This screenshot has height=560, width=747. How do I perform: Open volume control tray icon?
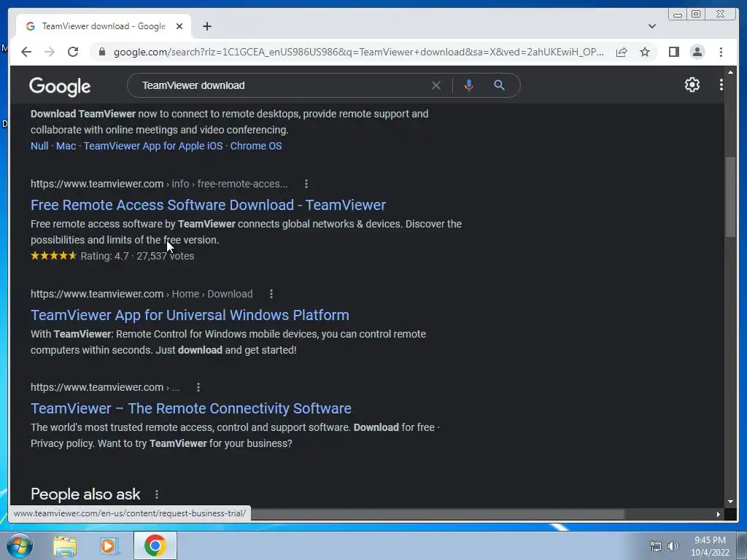click(673, 546)
